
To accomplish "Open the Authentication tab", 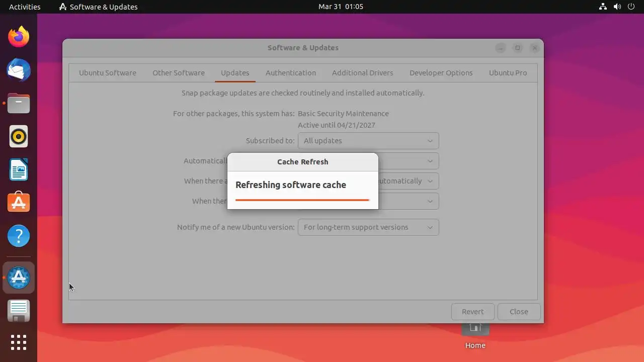I will point(291,73).
